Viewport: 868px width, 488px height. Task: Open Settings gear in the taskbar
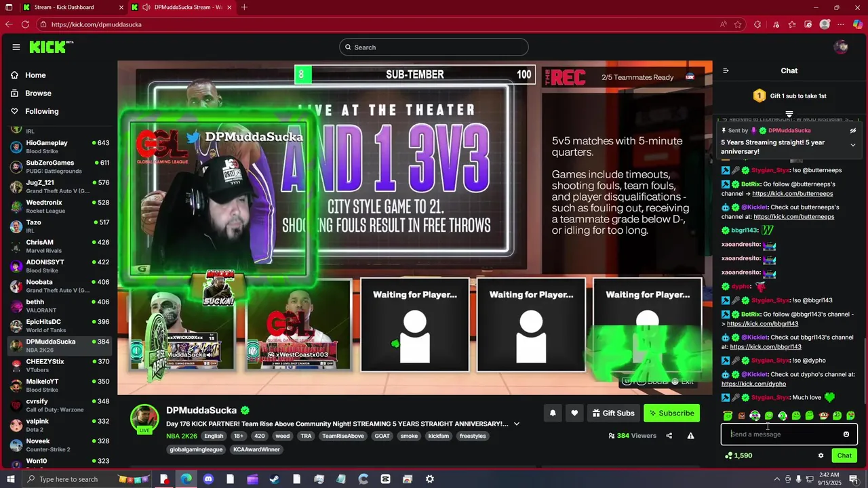point(429,479)
